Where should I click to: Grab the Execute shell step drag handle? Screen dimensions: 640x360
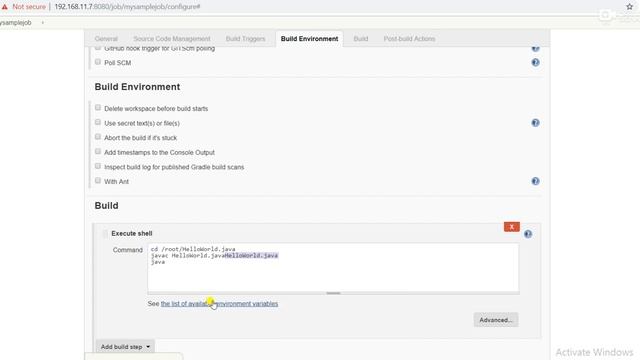pos(105,233)
